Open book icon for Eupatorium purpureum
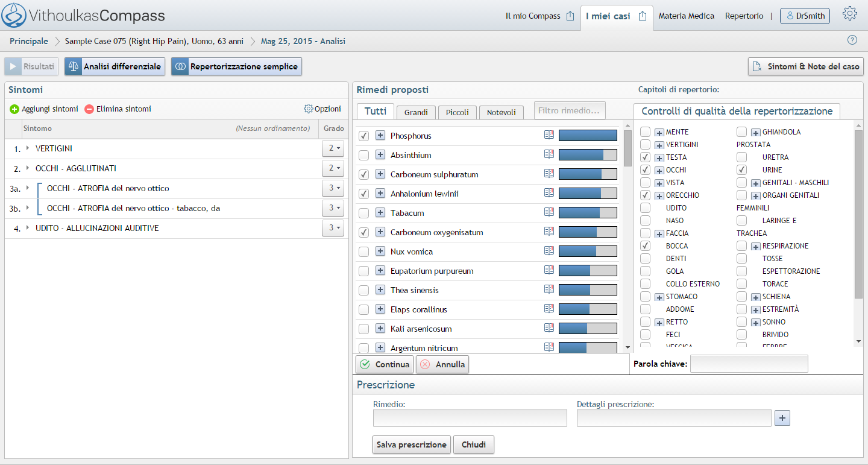868x465 pixels. [549, 270]
